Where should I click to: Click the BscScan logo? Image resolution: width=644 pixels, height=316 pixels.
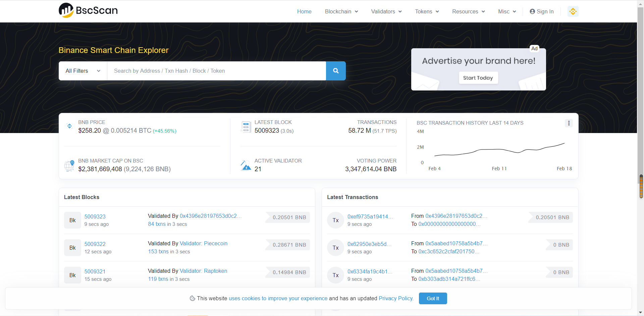(x=88, y=10)
